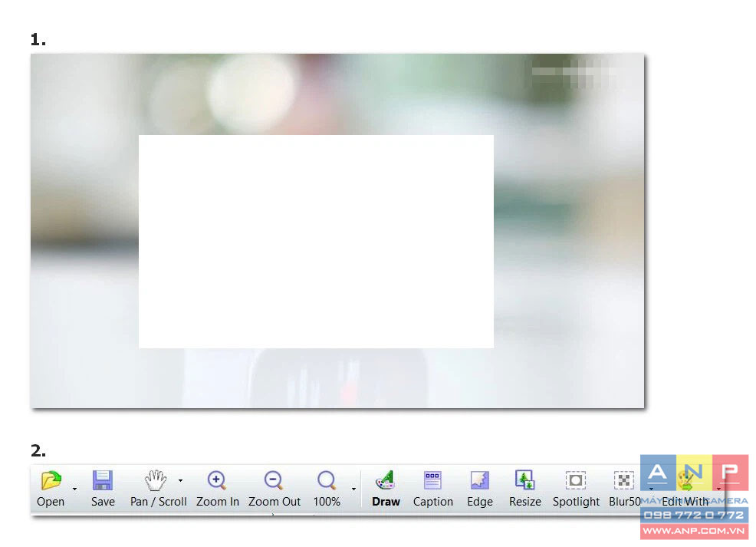Open the dropdown arrow beside 100%

coord(353,489)
